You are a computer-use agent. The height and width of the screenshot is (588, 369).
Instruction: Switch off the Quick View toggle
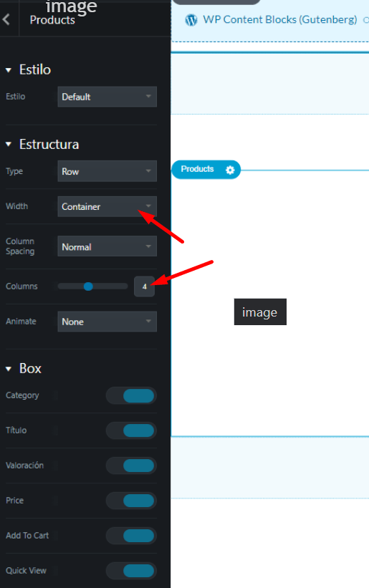(131, 571)
